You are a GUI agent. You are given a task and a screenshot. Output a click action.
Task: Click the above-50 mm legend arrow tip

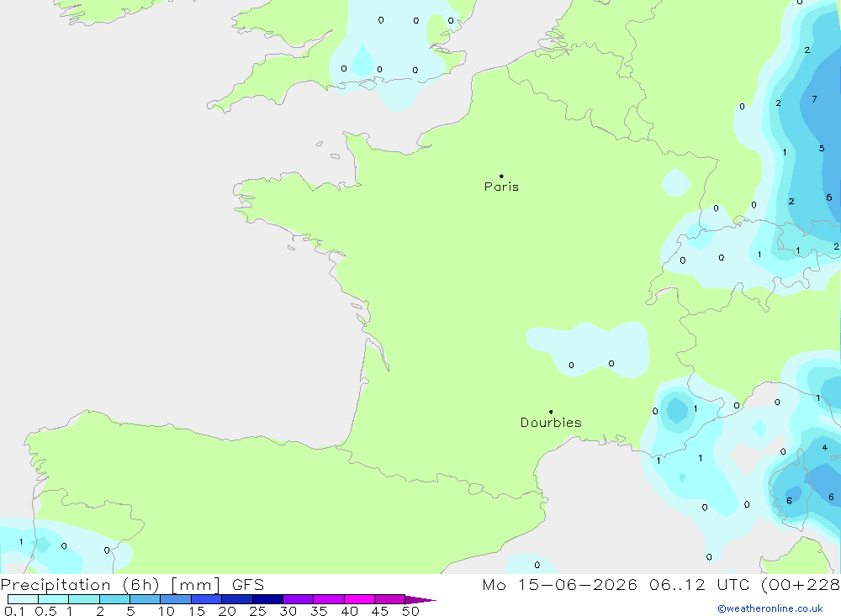point(420,599)
